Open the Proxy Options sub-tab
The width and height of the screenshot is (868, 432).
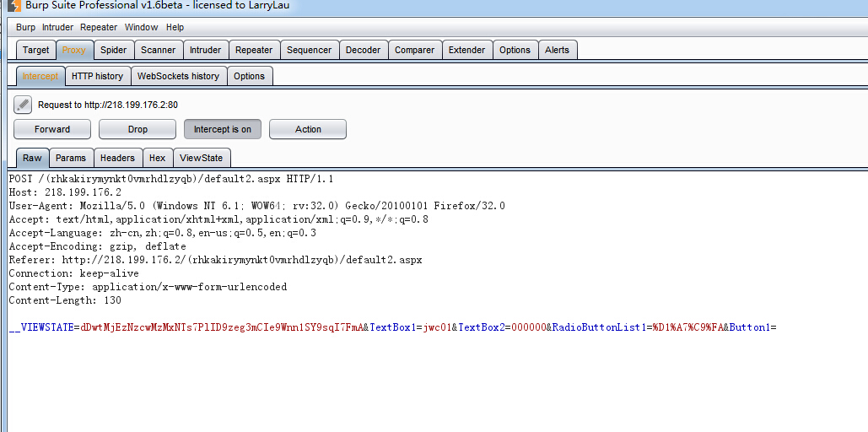tap(249, 76)
